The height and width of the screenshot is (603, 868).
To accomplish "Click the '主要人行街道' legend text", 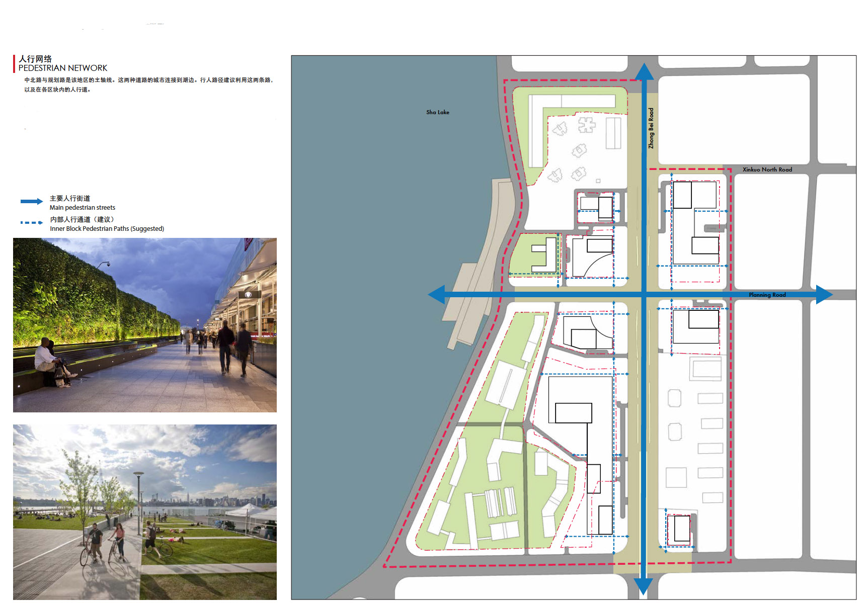I will click(70, 198).
